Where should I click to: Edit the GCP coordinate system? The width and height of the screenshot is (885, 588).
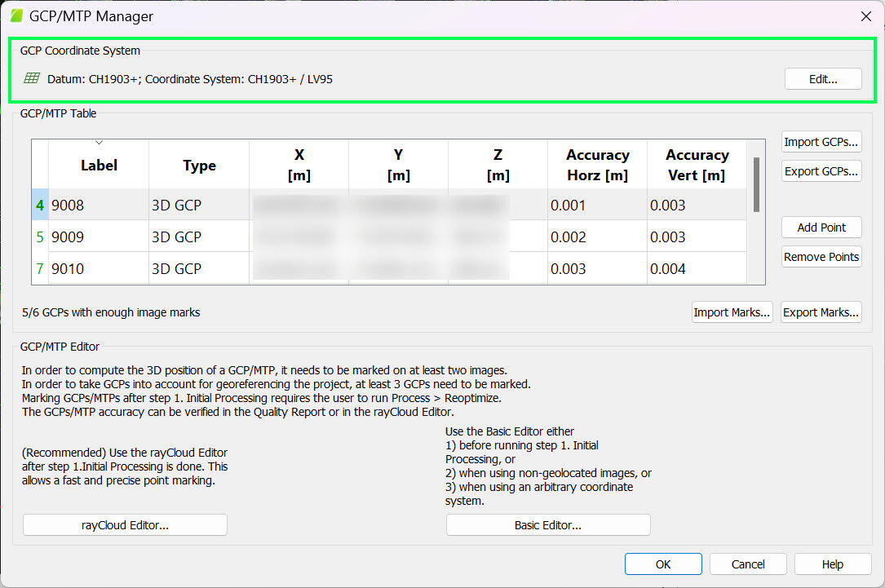tap(822, 78)
